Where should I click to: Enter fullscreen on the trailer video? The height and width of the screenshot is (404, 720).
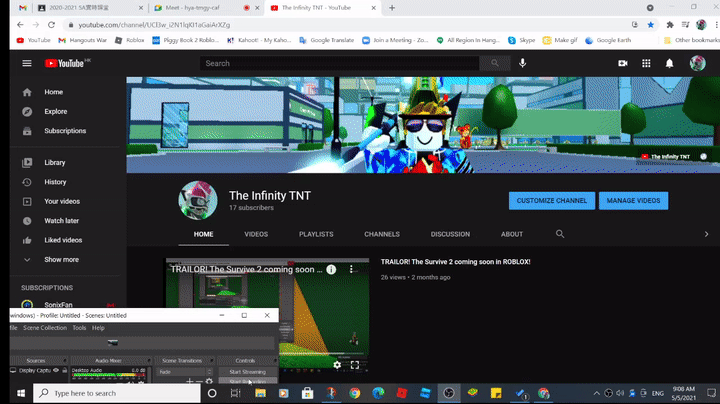(x=355, y=365)
